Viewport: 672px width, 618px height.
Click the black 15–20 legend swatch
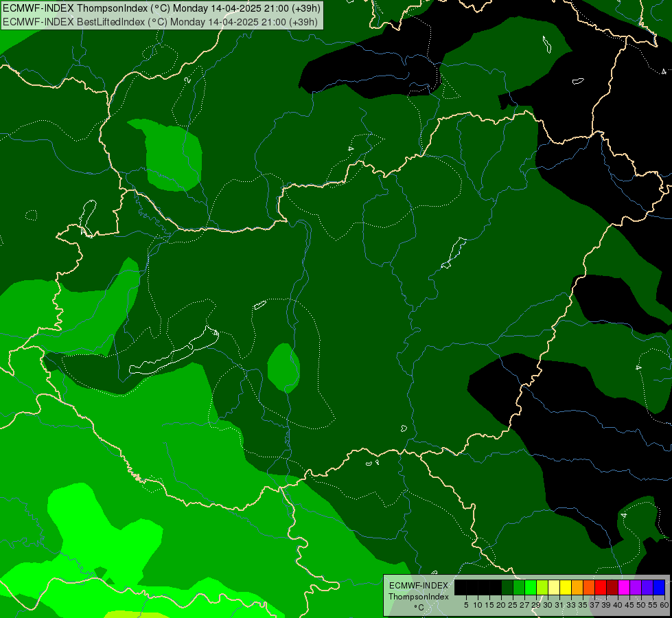pos(496,587)
